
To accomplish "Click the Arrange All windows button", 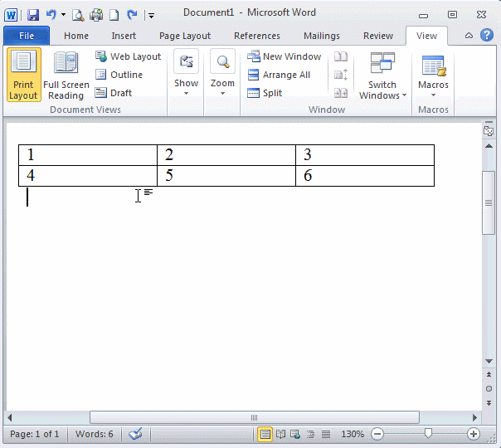I will point(278,75).
